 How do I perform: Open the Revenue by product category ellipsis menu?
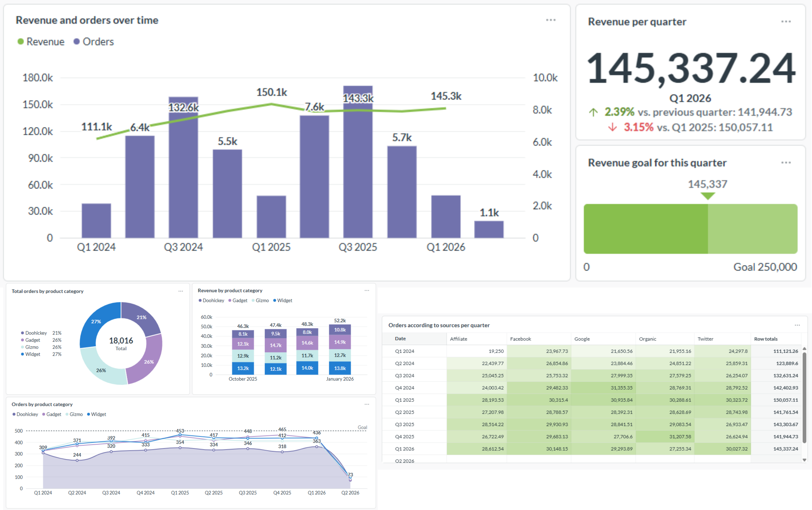[367, 290]
